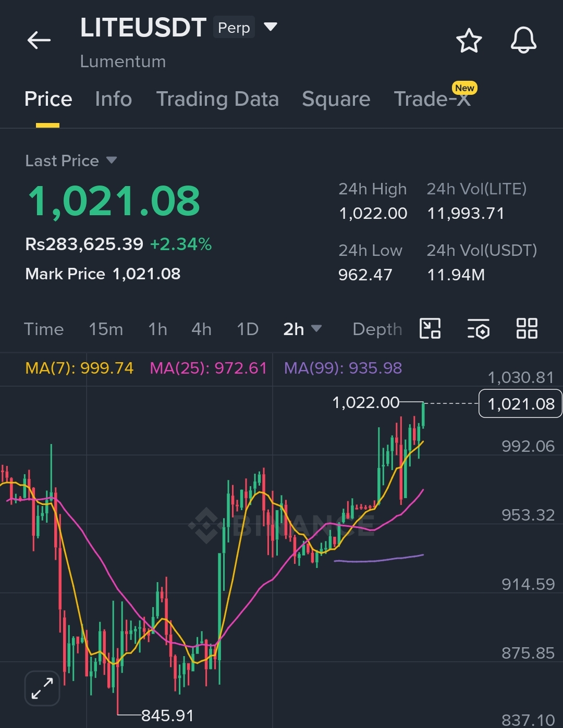This screenshot has width=563, height=728.
Task: Select the Time chart view
Action: [x=44, y=329]
